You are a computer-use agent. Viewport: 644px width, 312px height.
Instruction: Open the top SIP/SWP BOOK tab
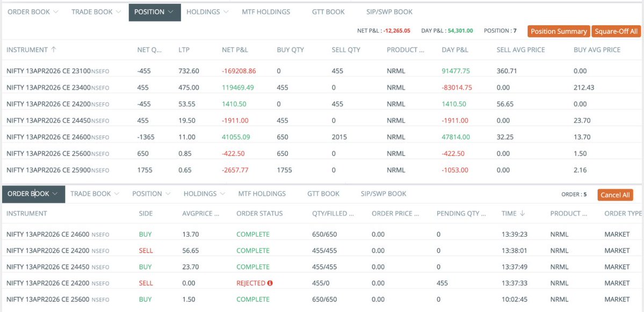pos(389,12)
